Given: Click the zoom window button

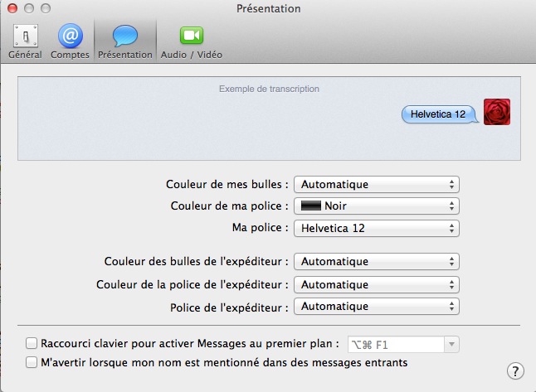Looking at the screenshot, I should pos(46,8).
